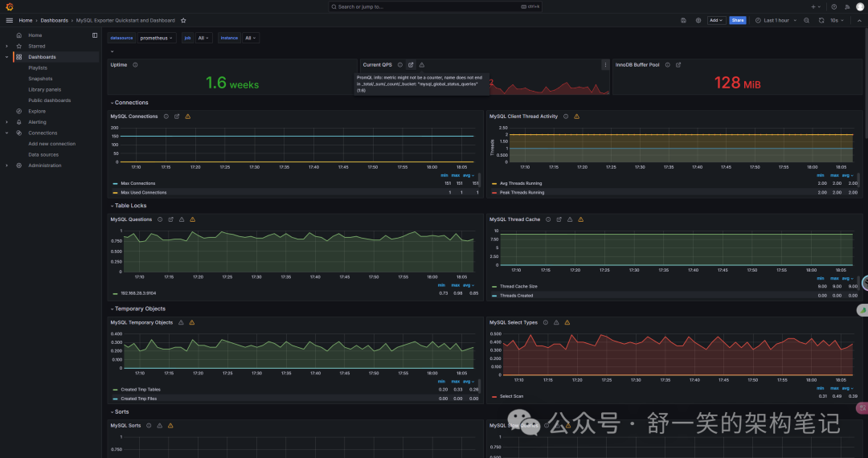Click the MySQL Questions info icon
This screenshot has width=868, height=458.
pyautogui.click(x=160, y=219)
